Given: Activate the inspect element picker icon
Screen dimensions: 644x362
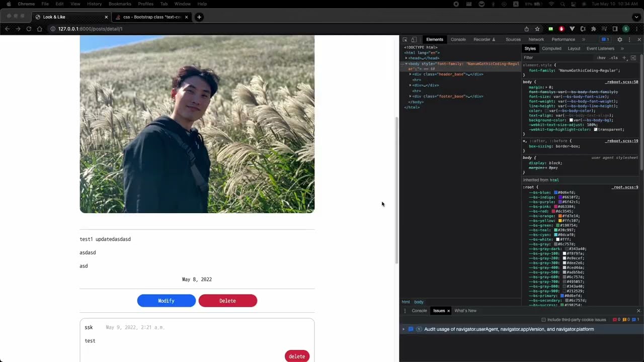Looking at the screenshot, I should (x=405, y=40).
